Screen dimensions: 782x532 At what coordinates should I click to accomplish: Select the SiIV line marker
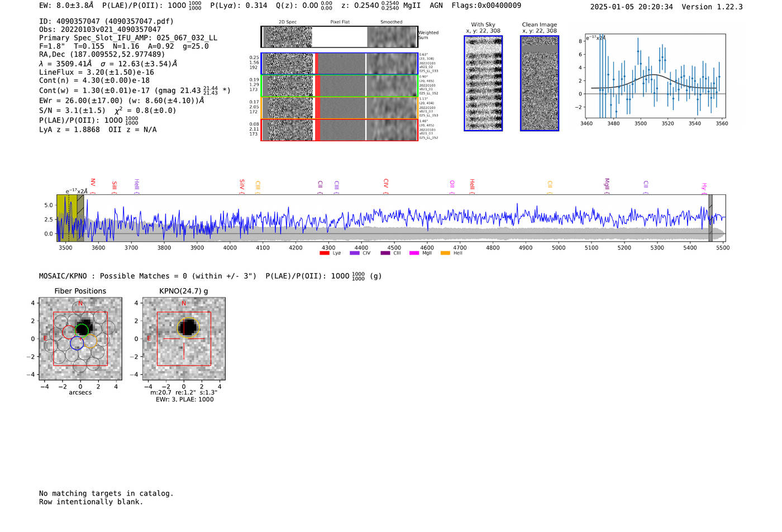tap(242, 186)
